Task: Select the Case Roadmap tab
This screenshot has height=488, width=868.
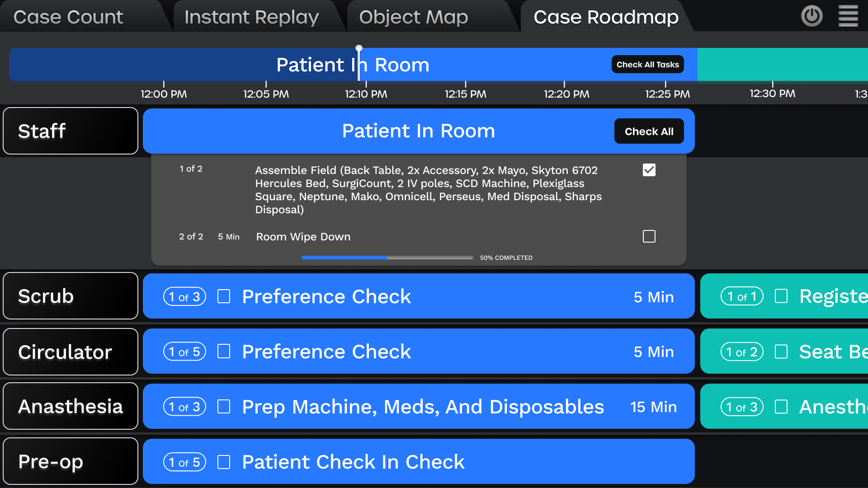Action: coord(606,16)
